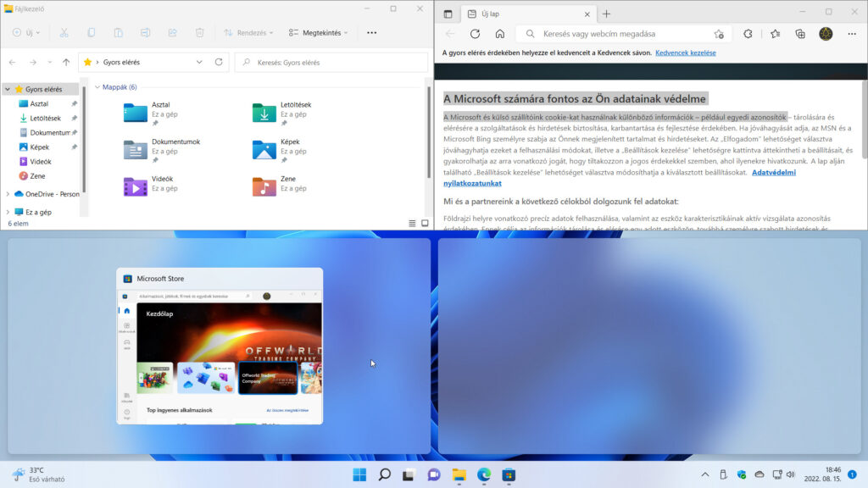
Task: Open the three-dots more menu in File Explorer
Action: 372,33
